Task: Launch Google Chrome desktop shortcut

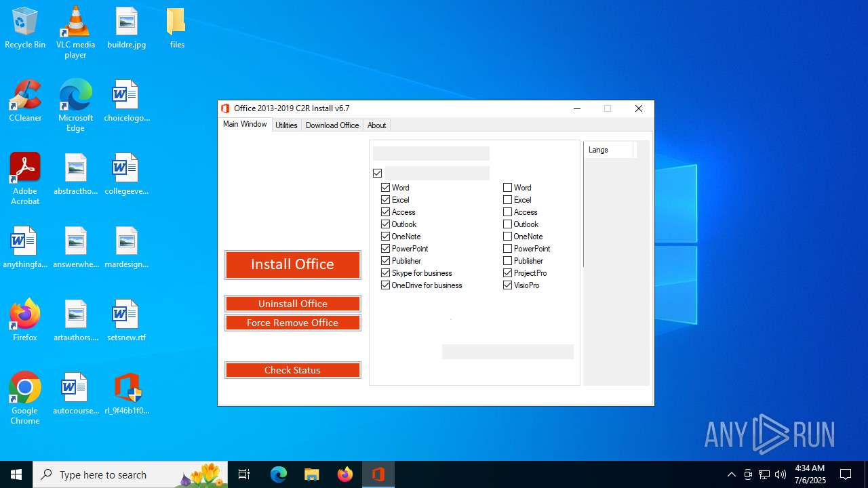Action: (25, 399)
